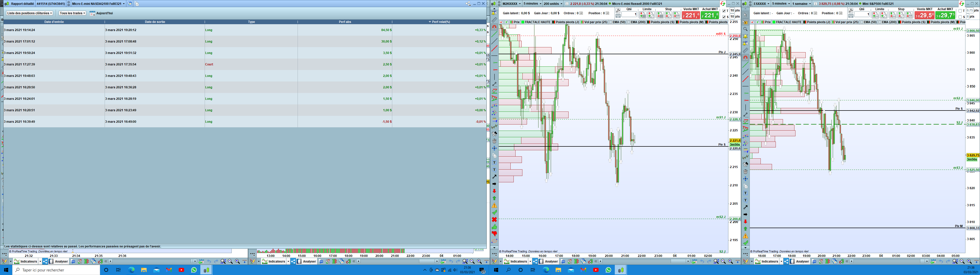Click the share icon beside Analyser on Russell chart
Viewport: 980px width, 275px height.
(x=535, y=261)
